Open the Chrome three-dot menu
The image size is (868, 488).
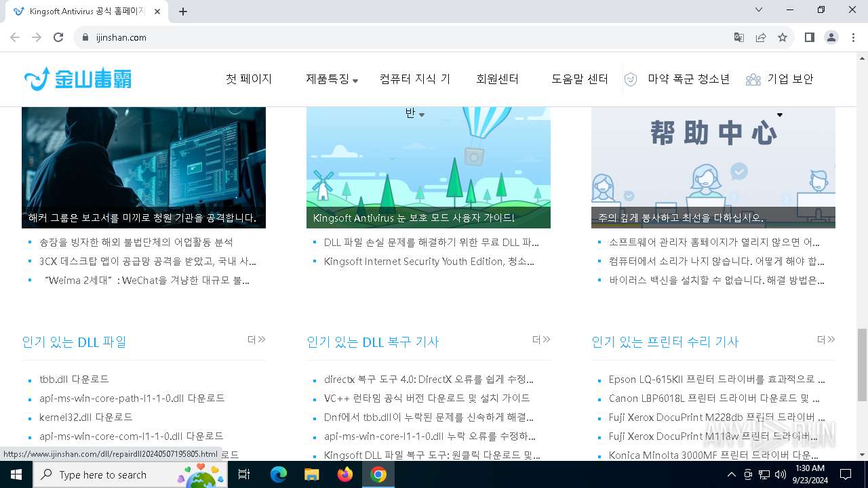tap(853, 37)
